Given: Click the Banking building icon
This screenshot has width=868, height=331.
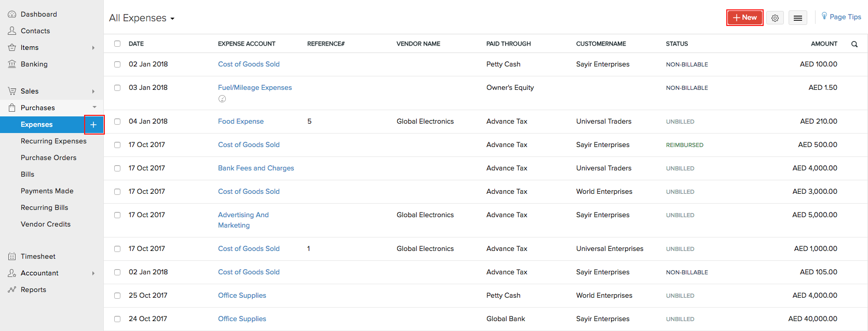Looking at the screenshot, I should click(x=12, y=64).
